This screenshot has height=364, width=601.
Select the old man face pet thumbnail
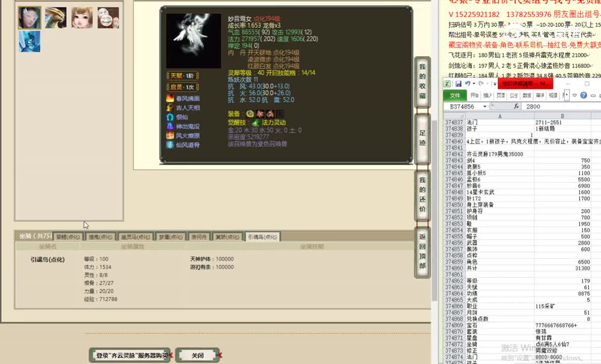click(x=108, y=18)
